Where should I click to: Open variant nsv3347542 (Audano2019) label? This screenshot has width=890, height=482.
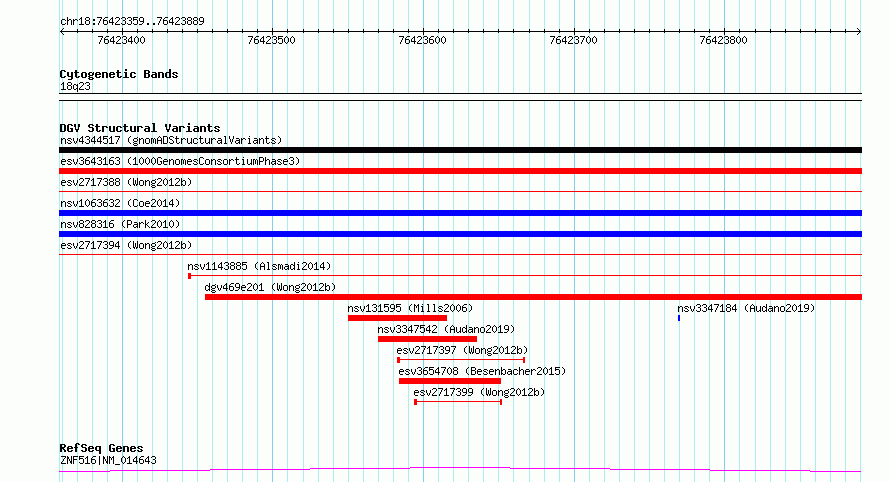click(446, 329)
